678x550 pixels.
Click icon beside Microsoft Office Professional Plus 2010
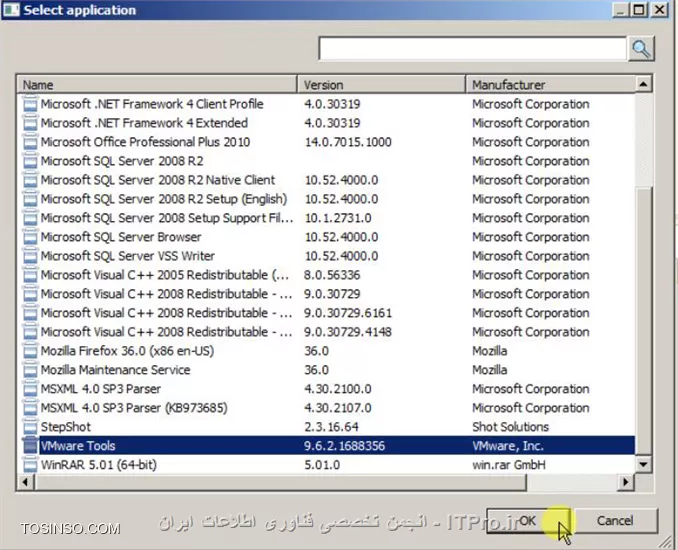pos(30,142)
